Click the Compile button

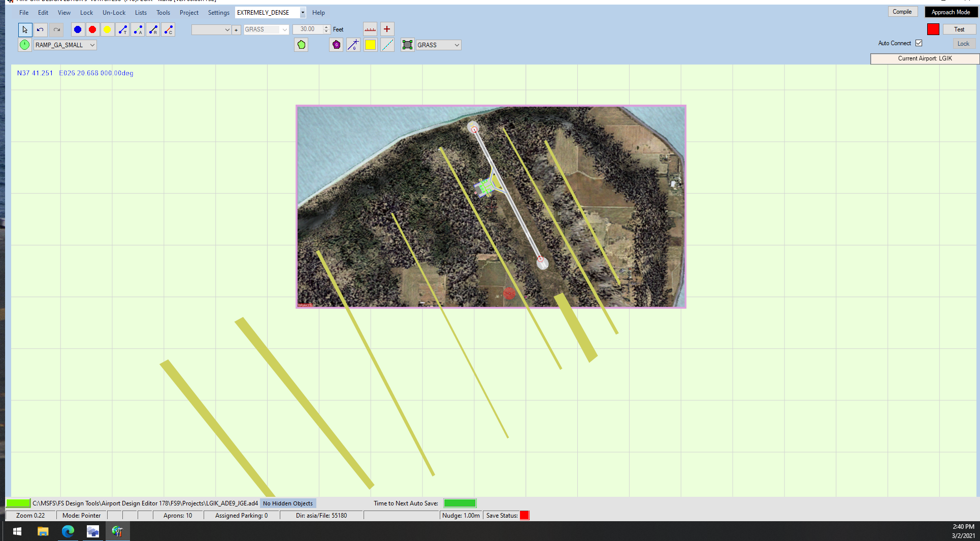902,12
